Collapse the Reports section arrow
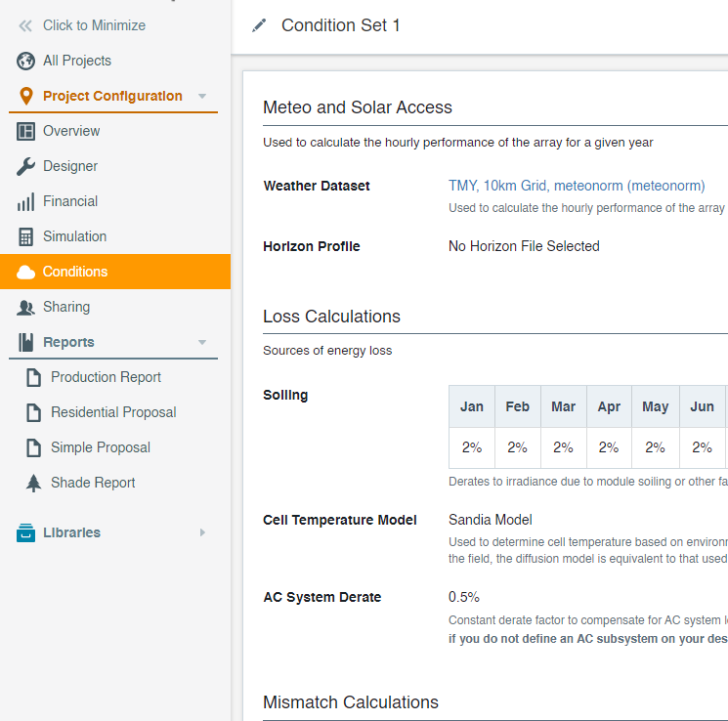This screenshot has width=728, height=721. tap(202, 342)
